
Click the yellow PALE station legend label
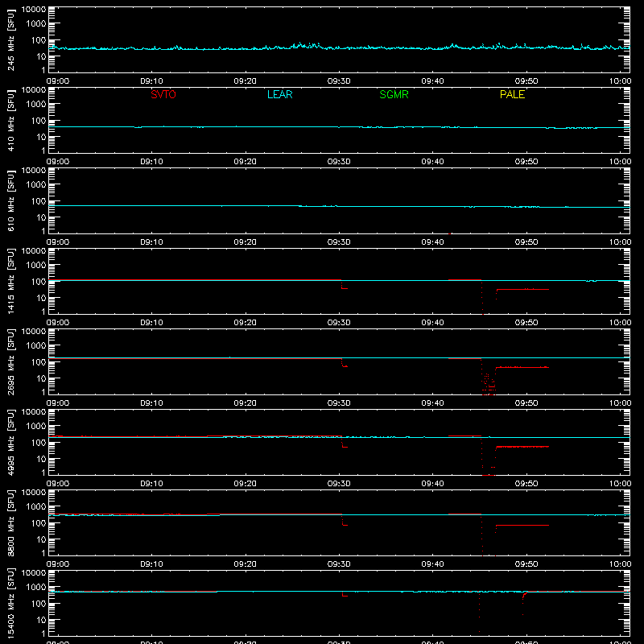(512, 94)
